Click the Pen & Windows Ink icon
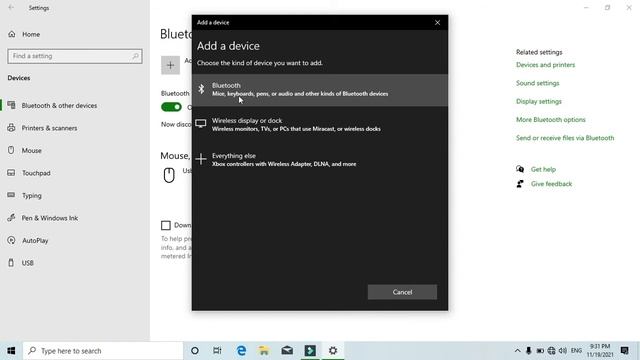640x360 pixels. tap(11, 218)
